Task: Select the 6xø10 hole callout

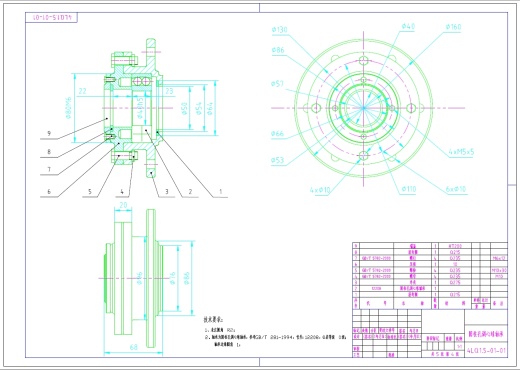Action: pos(456,189)
